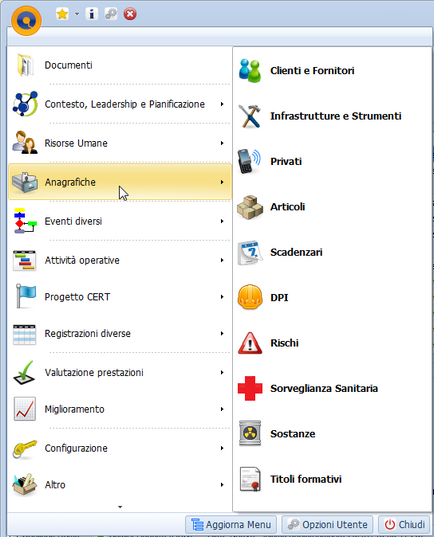Select the DPI helmet icon
The height and width of the screenshot is (537, 434).
[250, 297]
